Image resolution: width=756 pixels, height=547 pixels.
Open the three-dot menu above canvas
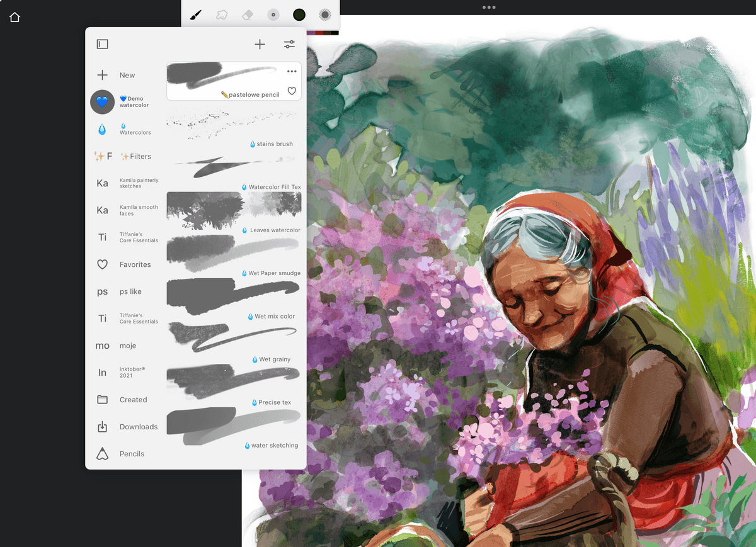[x=489, y=8]
